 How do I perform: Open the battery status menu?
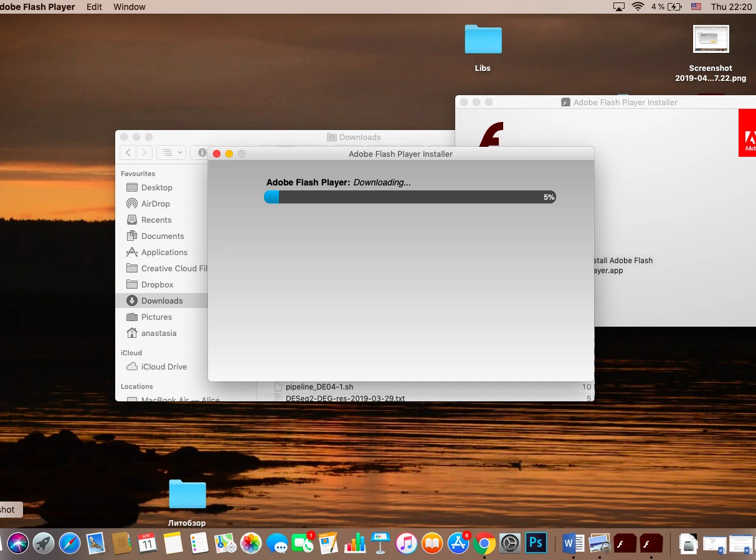click(x=666, y=7)
